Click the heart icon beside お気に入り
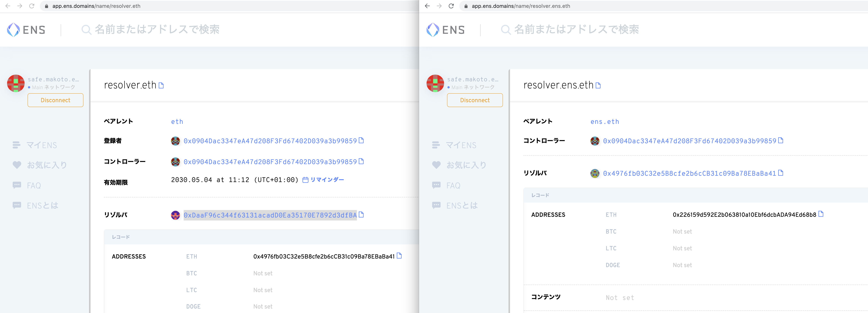The image size is (868, 313). 17,165
